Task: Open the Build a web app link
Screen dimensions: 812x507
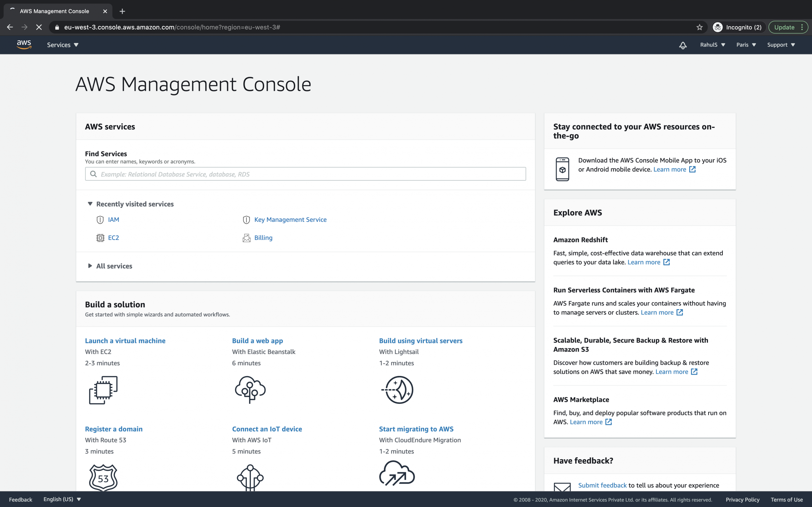Action: [x=257, y=340]
